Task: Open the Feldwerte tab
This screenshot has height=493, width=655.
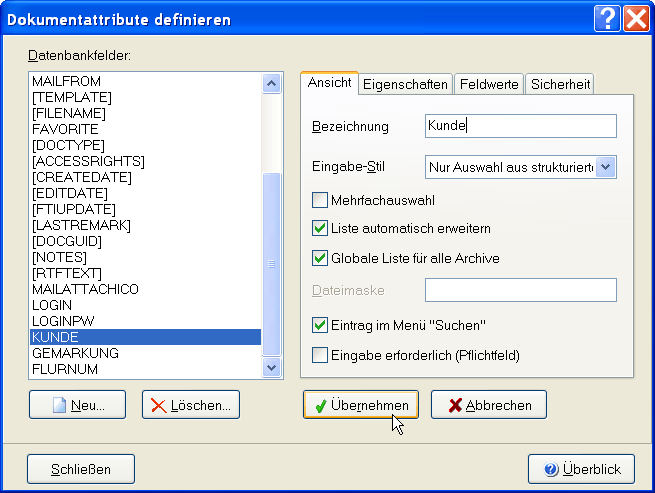Action: click(x=489, y=85)
